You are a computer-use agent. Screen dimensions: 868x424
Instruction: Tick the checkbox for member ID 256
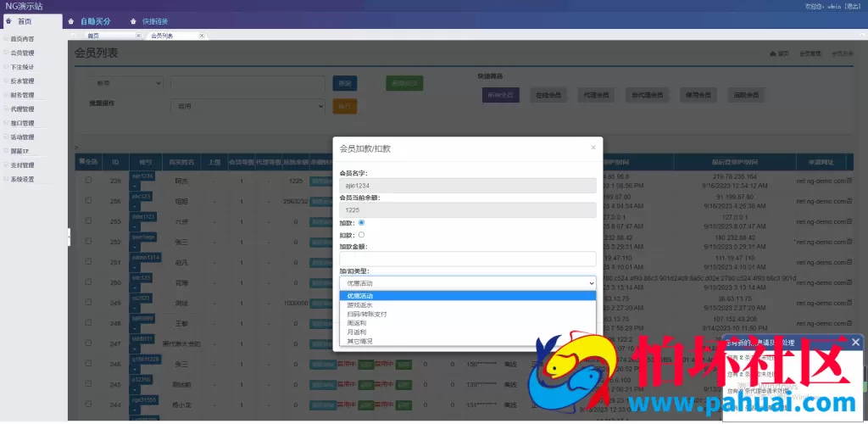pyautogui.click(x=88, y=200)
